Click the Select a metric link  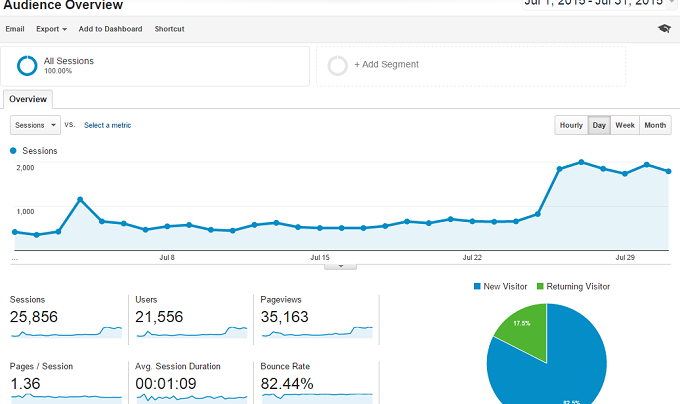point(107,125)
